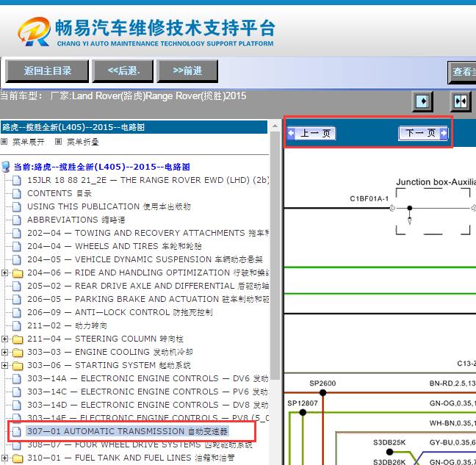The width and height of the screenshot is (476, 465).
Task: Open 303-14A Electronic Engine Controls DV6
Action: 148,378
